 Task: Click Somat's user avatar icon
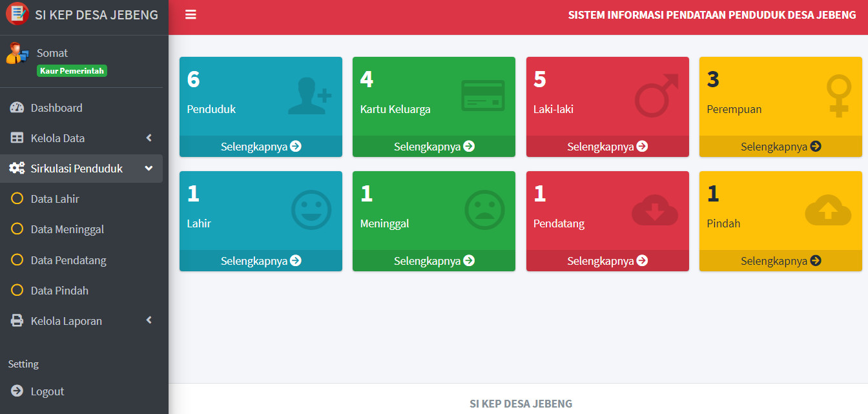pyautogui.click(x=17, y=53)
